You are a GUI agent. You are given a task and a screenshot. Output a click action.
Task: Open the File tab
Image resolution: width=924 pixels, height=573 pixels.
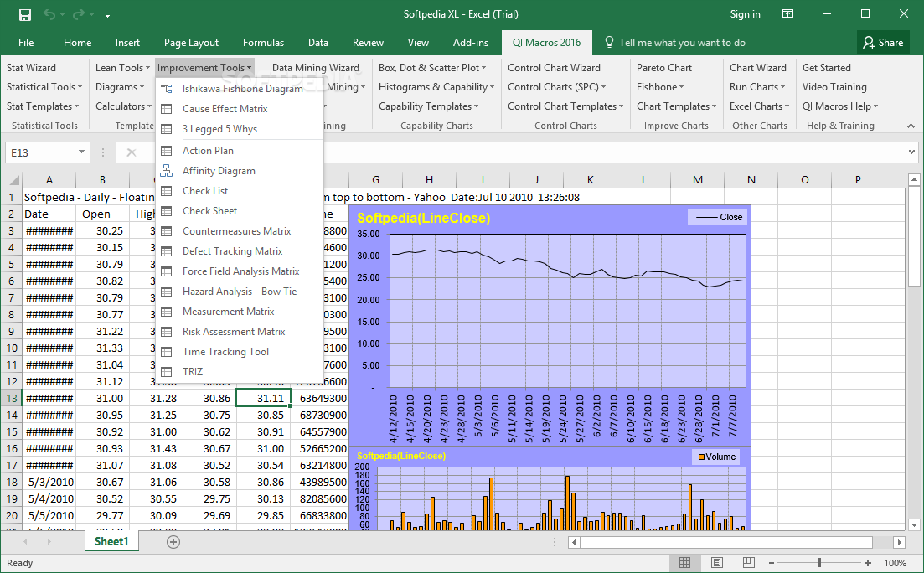26,43
